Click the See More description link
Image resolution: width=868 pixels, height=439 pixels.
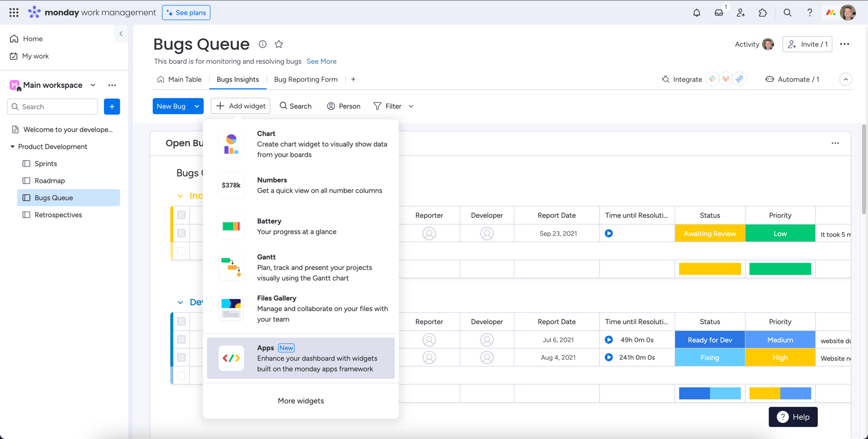(321, 61)
